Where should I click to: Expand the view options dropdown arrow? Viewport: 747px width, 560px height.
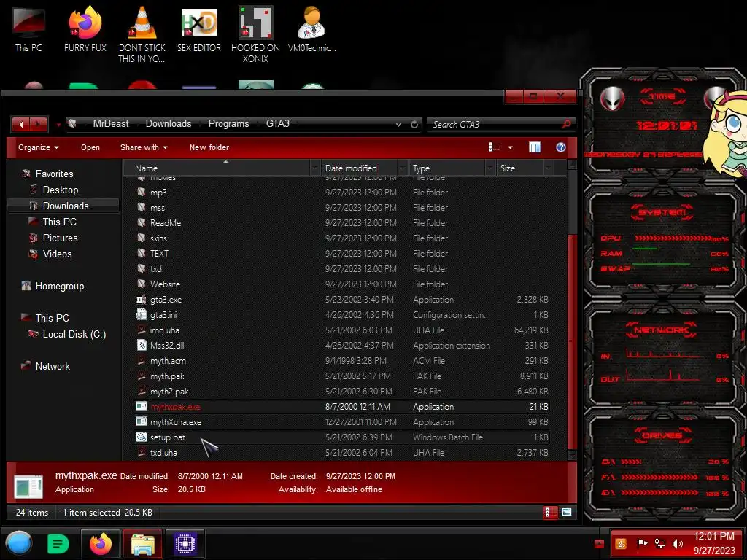(510, 147)
